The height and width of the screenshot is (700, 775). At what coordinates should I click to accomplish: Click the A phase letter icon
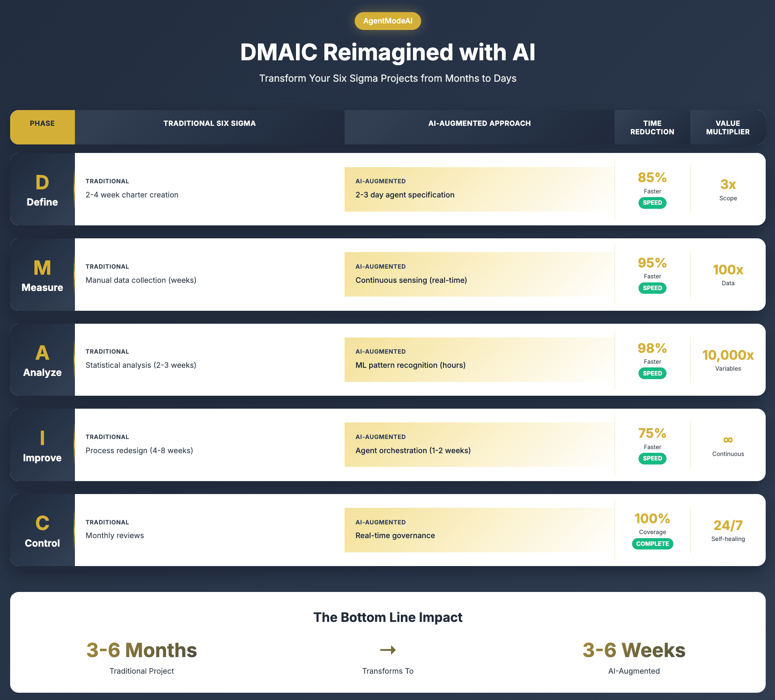point(42,353)
